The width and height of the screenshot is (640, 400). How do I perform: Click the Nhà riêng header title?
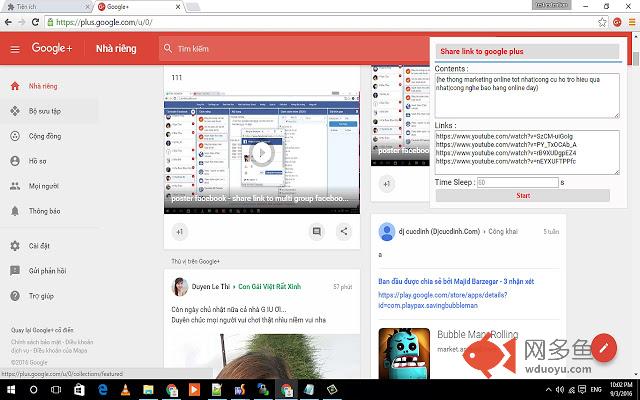(x=116, y=49)
